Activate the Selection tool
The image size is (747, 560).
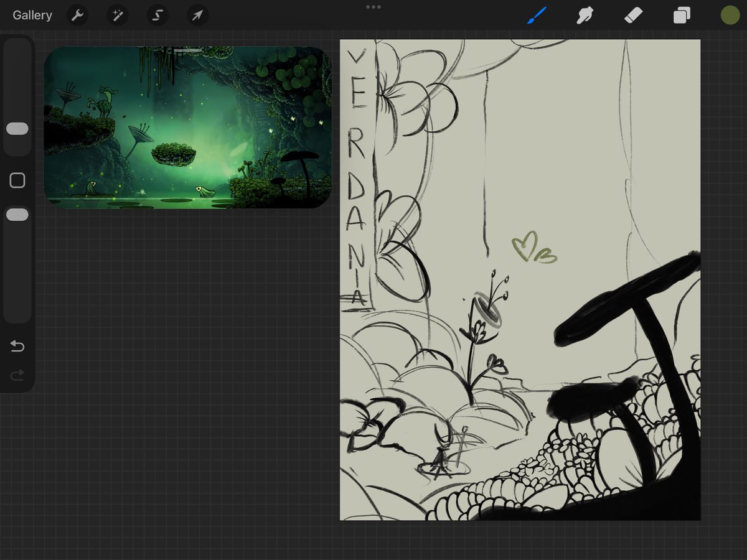pos(157,15)
